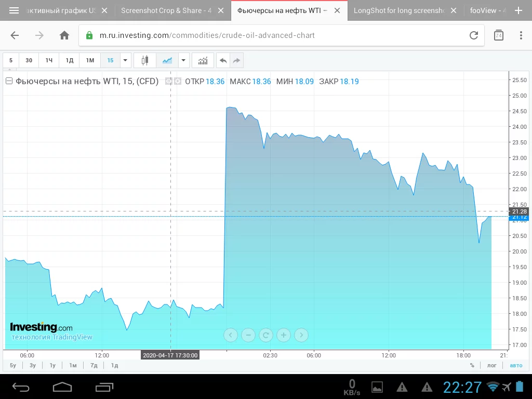Expand the time interval dropdown arrow
Viewport: 532px width, 399px height.
125,60
